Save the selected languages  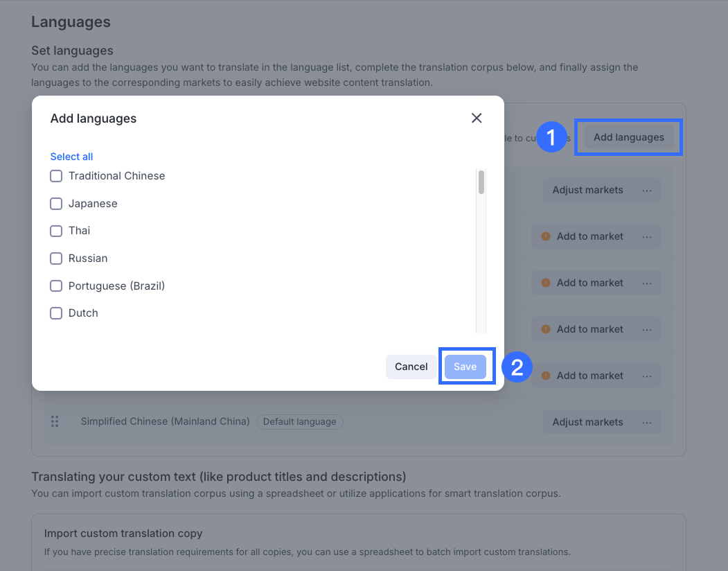465,367
